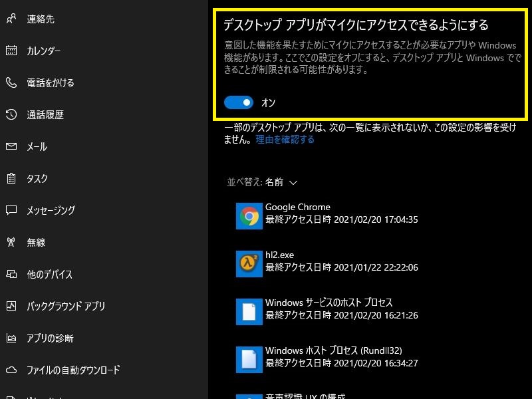Screen dimensions: 532x399
Task: Click Windows ホスト プロセス (Rundll32) entry text
Action: tap(334, 350)
